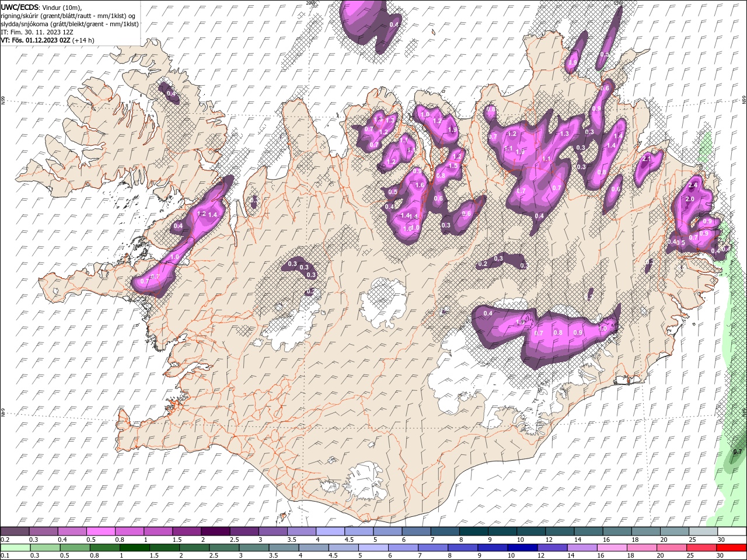Select the 0.3 medium mauve swatch, top row
This screenshot has width=747, height=560.
[x=43, y=531]
